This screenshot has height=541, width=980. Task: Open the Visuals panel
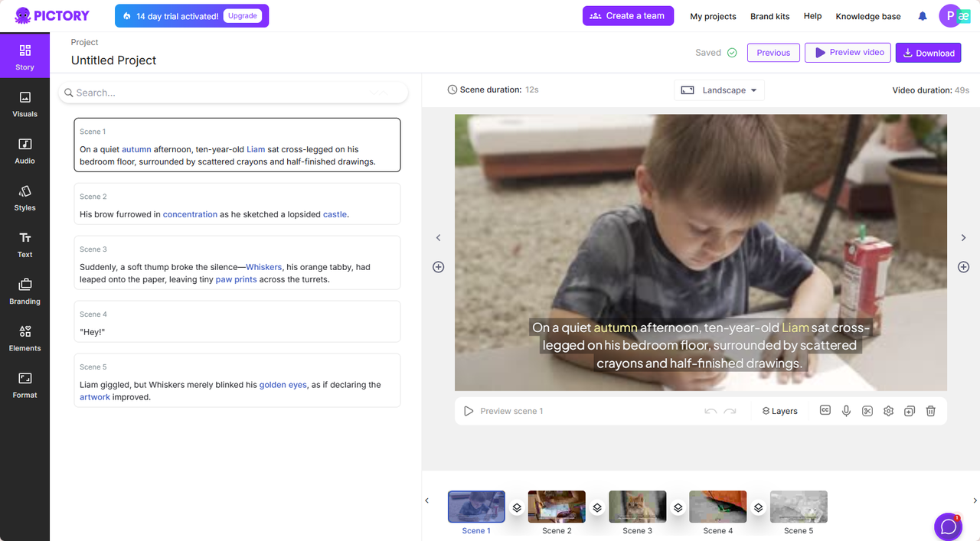24,104
